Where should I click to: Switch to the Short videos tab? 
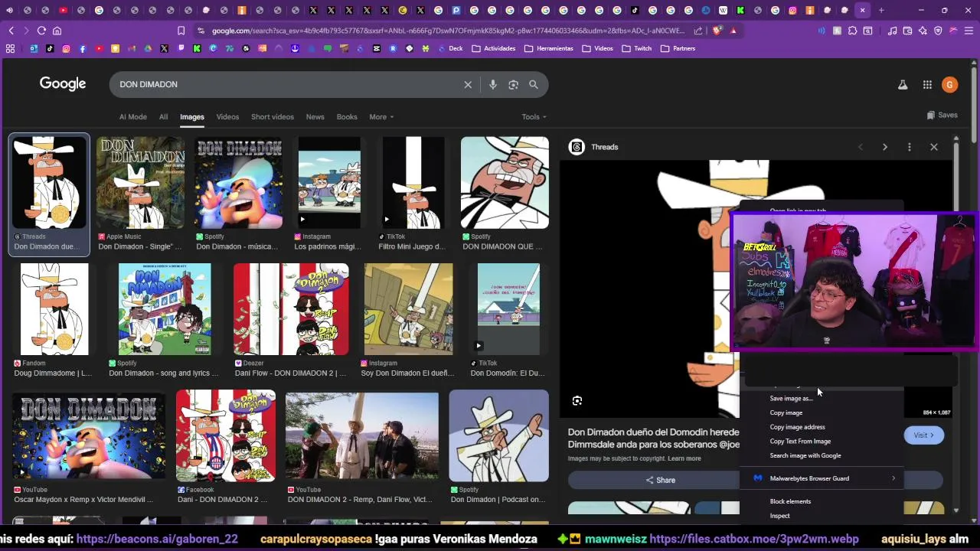coord(273,117)
